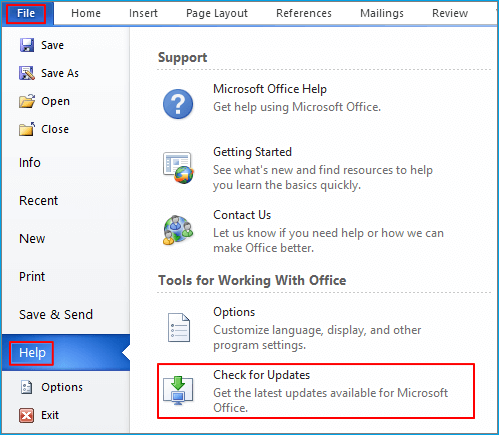
Task: Click the Save label in sidebar
Action: click(52, 45)
